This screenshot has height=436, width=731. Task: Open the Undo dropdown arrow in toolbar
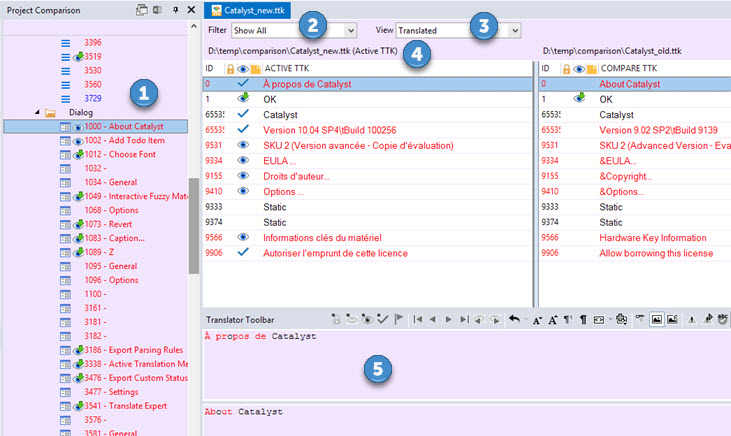pyautogui.click(x=525, y=320)
